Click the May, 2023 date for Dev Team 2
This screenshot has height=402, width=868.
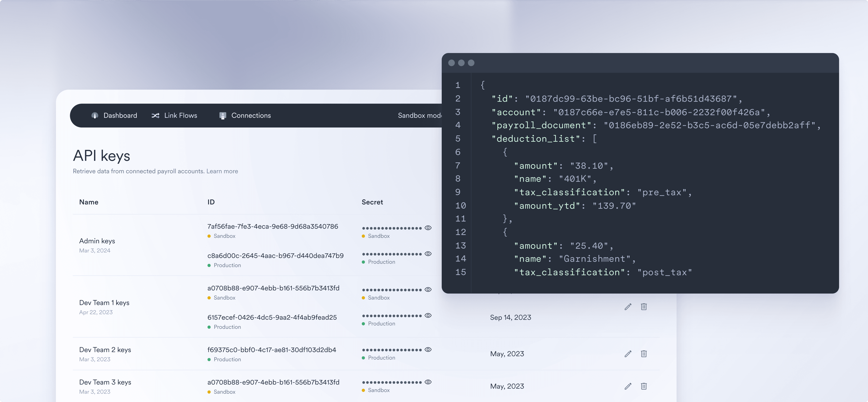507,354
